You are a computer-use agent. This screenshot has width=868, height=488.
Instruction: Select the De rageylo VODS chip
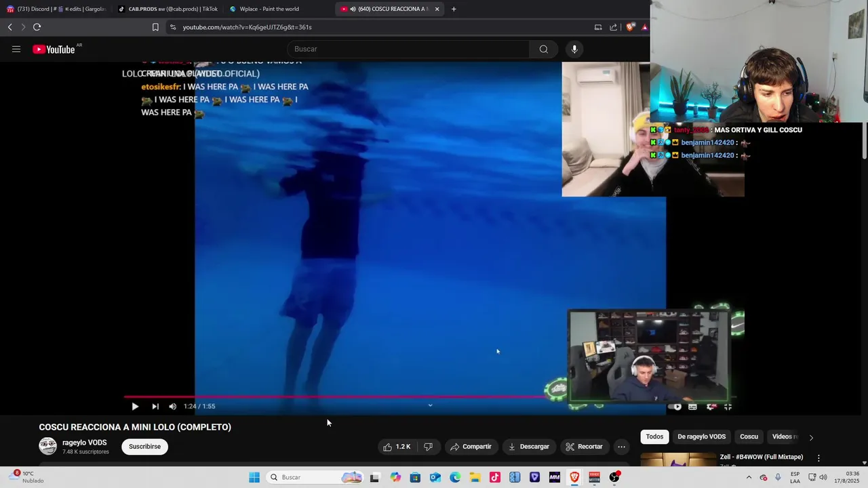[x=701, y=436]
